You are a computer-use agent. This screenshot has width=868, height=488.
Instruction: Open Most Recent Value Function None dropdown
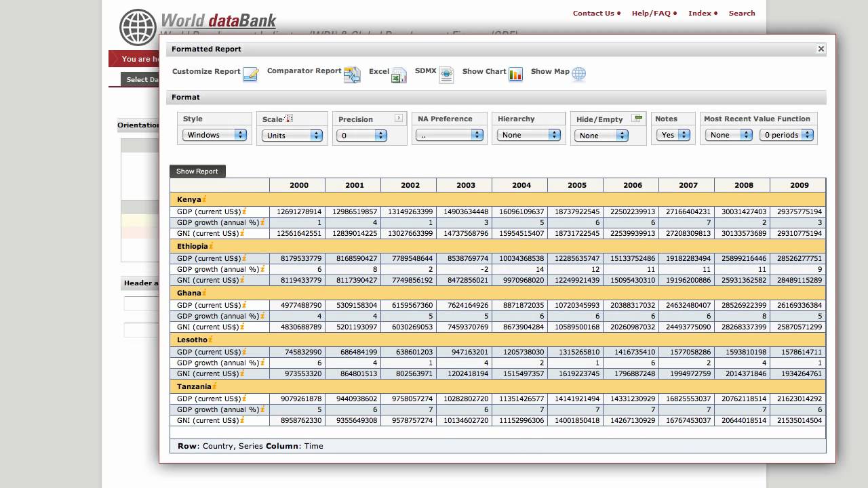coord(728,135)
